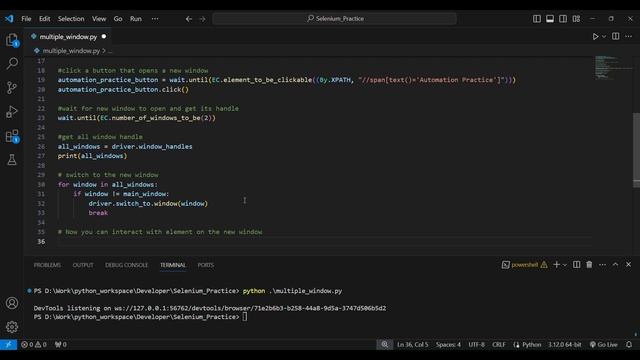
Task: Click the zoom magnifier status bar icon
Action: point(384,344)
